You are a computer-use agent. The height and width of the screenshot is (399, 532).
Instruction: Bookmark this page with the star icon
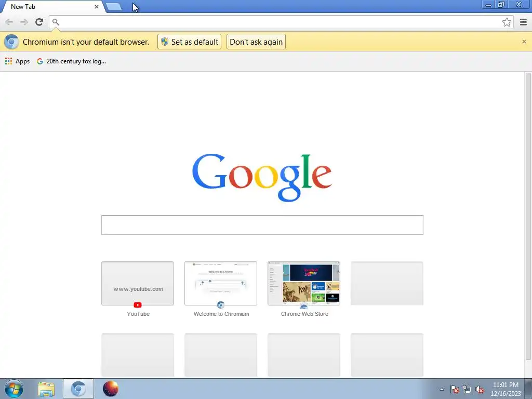[x=507, y=22]
